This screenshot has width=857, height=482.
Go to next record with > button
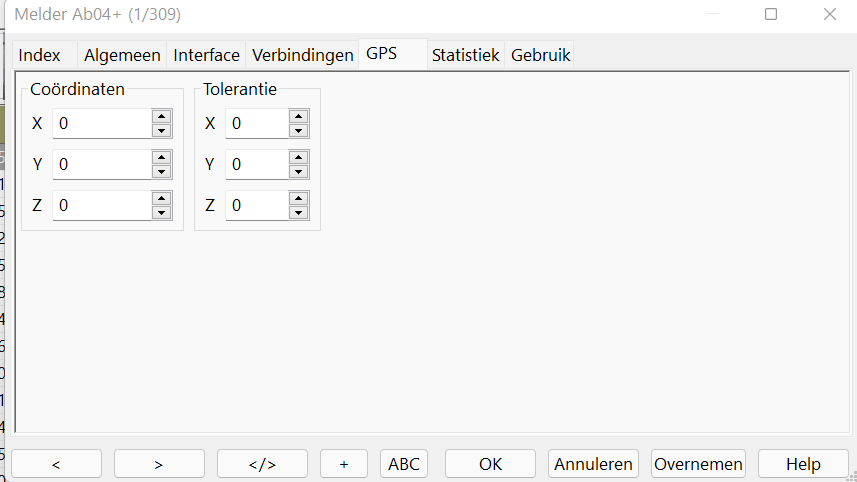point(159,464)
